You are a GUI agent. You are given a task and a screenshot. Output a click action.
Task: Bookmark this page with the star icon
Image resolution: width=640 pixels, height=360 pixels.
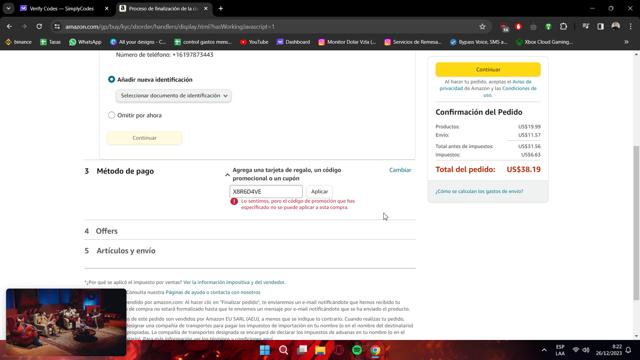(x=482, y=27)
